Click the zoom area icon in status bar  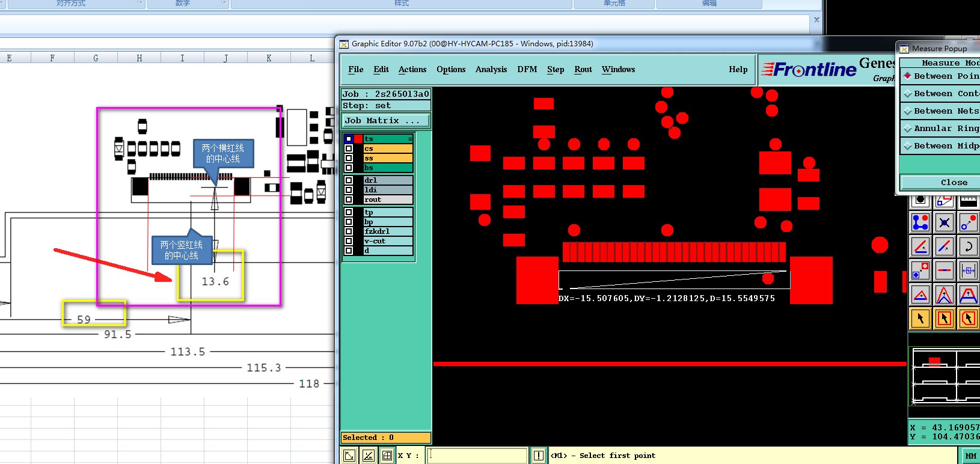[x=349, y=456]
